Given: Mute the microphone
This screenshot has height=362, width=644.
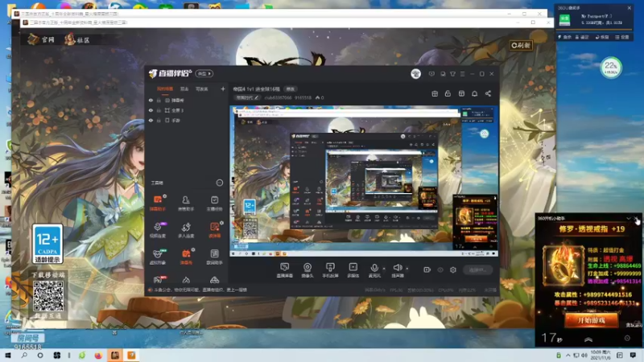Looking at the screenshot, I should click(374, 269).
